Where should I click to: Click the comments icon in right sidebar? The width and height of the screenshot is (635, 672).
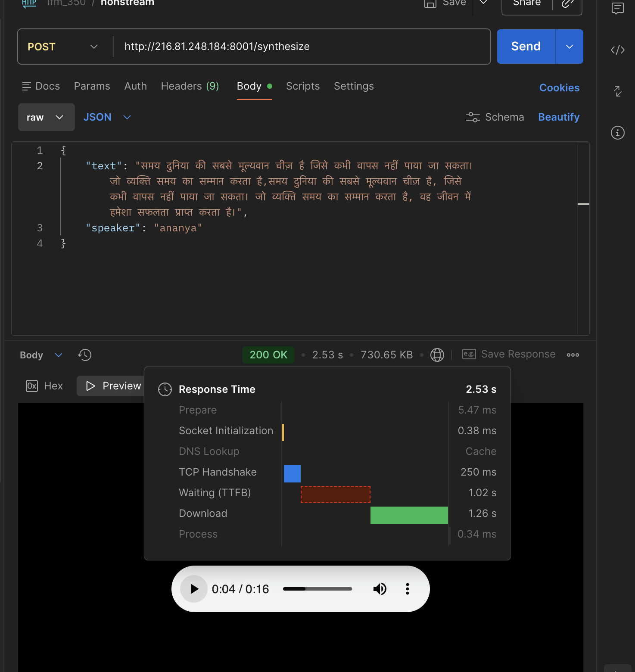[617, 9]
